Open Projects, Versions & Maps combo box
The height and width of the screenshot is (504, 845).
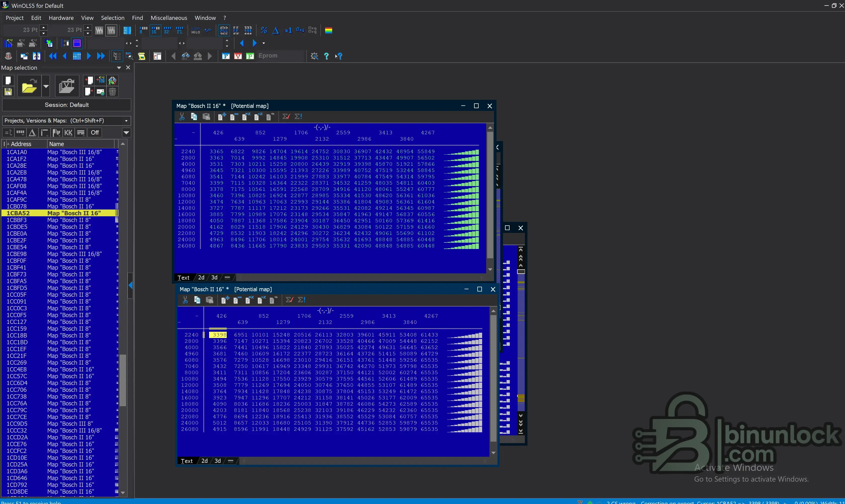[67, 120]
